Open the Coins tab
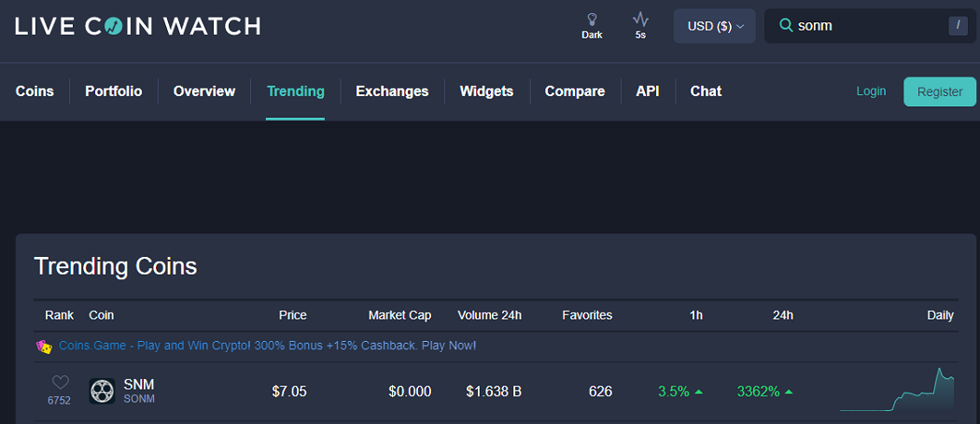 coord(35,92)
